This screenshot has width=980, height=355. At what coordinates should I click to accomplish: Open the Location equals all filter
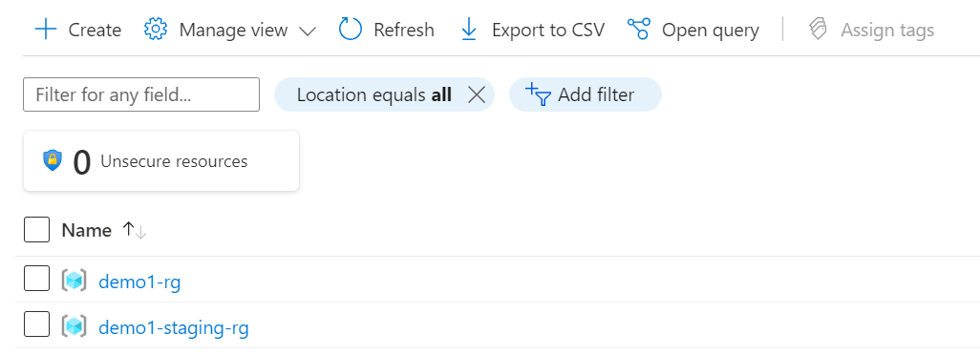(373, 94)
